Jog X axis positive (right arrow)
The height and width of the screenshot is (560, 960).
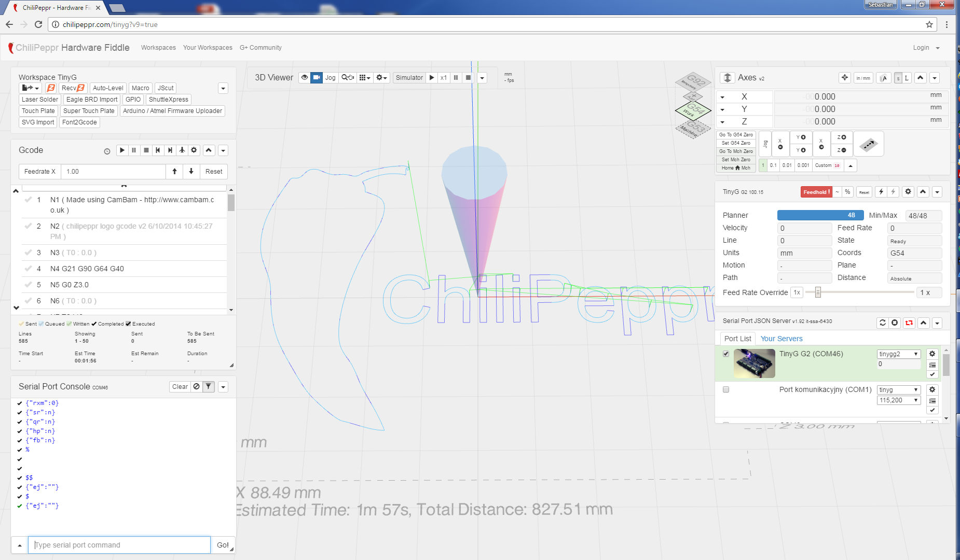821,144
